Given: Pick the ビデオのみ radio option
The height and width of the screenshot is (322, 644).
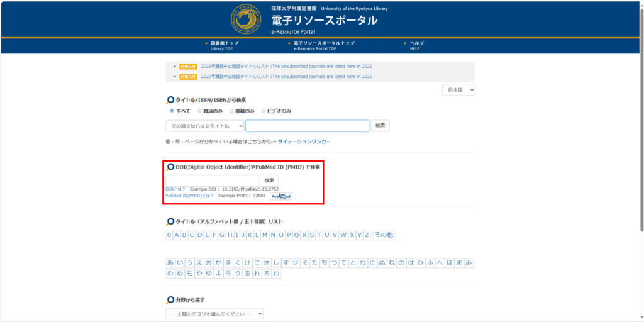Looking at the screenshot, I should click(x=264, y=111).
